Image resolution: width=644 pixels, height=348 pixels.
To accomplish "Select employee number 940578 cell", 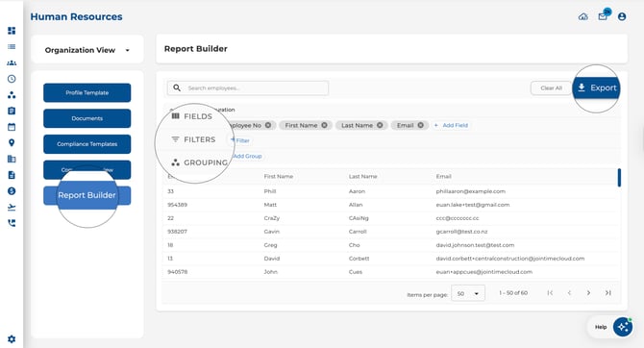I will click(178, 272).
